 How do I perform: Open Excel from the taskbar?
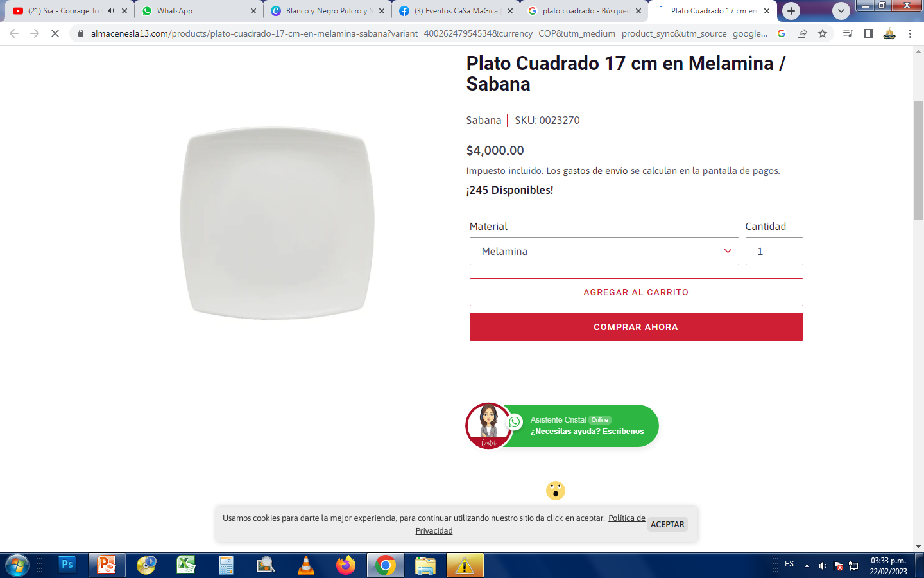[x=186, y=565]
